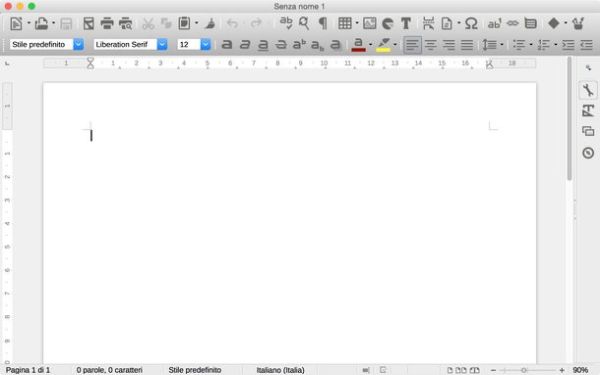
Task: Insert a text box T icon
Action: (406, 24)
